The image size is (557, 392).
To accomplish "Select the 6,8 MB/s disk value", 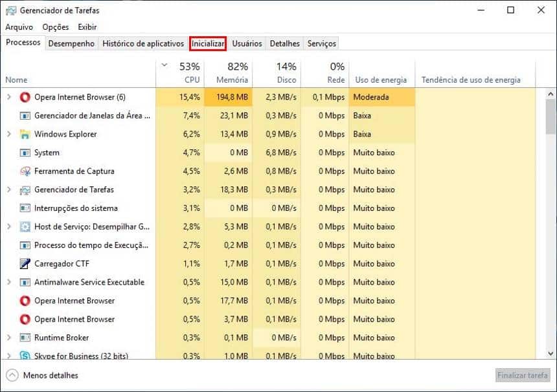I will point(277,153).
